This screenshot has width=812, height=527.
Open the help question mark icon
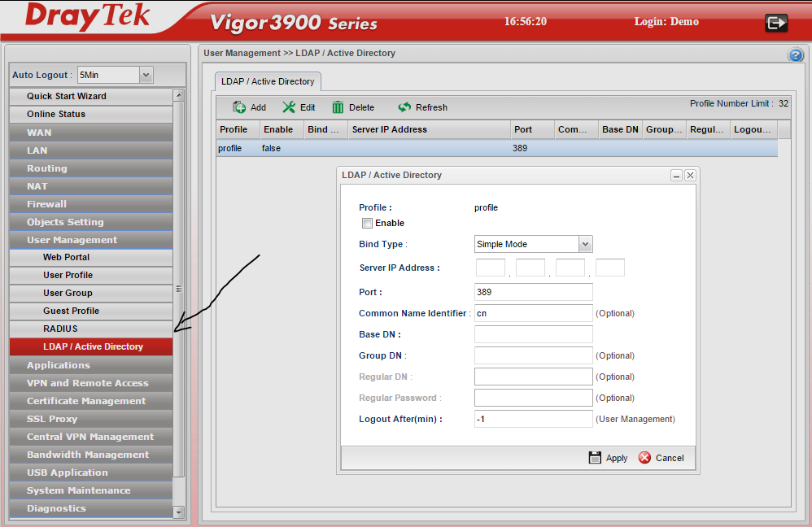(796, 54)
